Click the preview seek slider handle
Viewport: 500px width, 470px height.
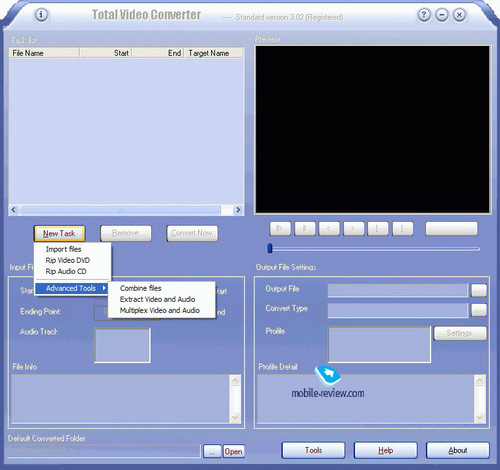[270, 248]
